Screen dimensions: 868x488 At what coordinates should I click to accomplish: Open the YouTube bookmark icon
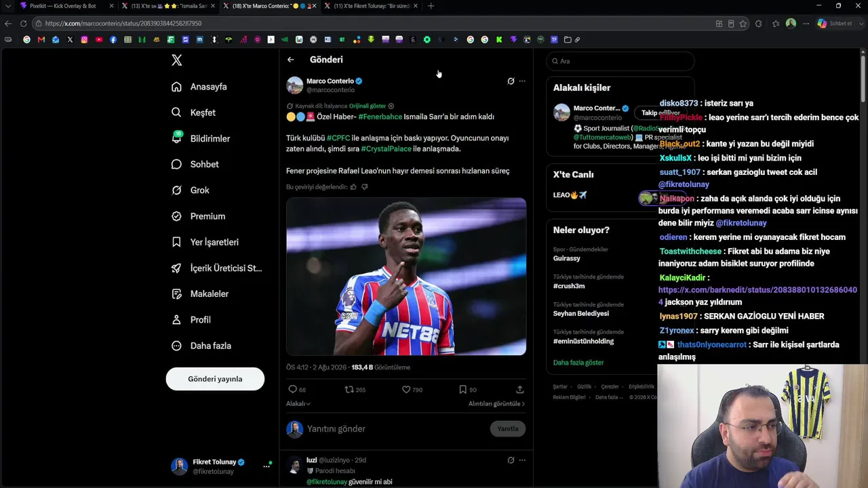(x=99, y=39)
